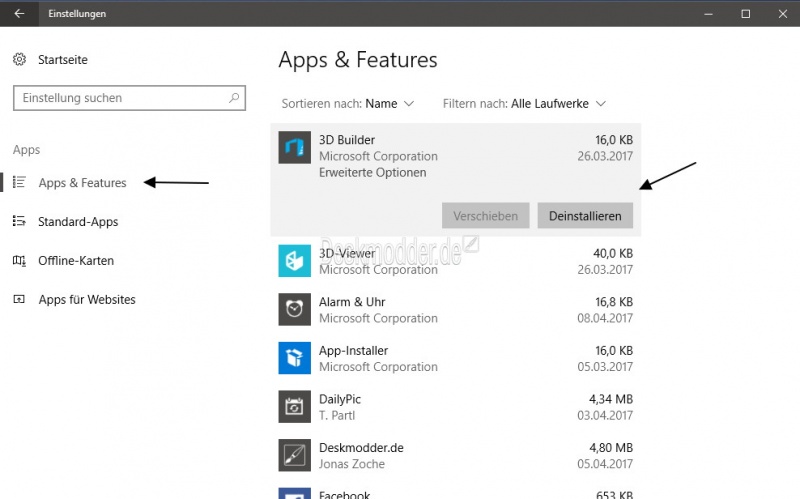Select Deskmodder.de list entry

click(456, 455)
